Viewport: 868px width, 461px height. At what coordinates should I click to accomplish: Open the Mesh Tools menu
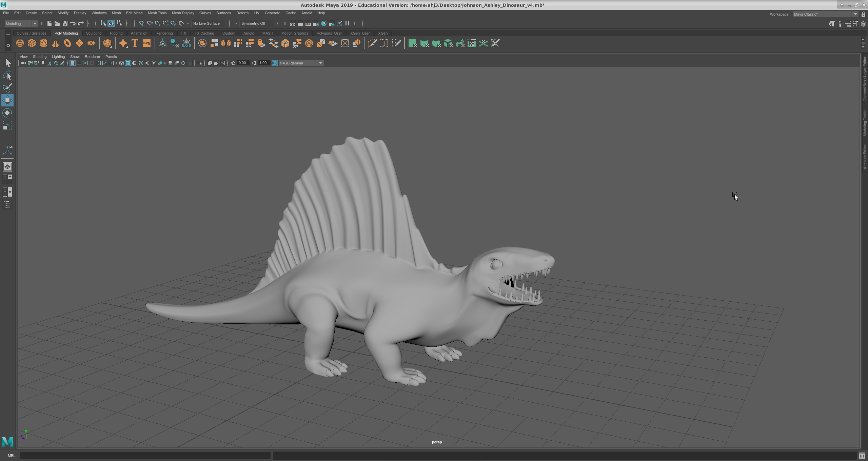coord(157,13)
